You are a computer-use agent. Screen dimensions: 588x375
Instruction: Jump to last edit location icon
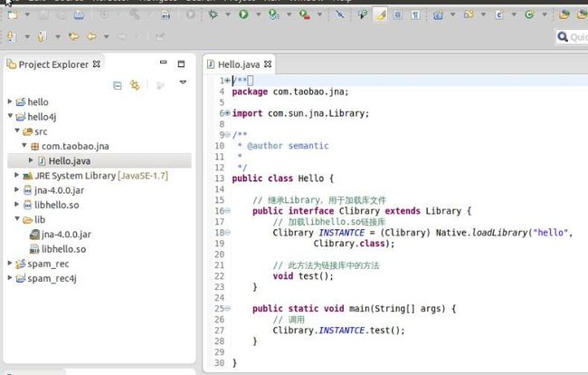click(x=73, y=36)
